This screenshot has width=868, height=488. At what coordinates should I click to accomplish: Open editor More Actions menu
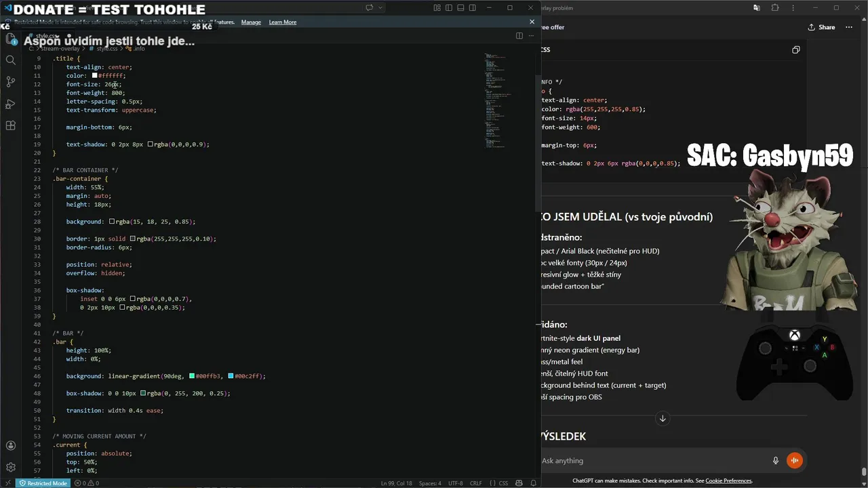point(532,35)
